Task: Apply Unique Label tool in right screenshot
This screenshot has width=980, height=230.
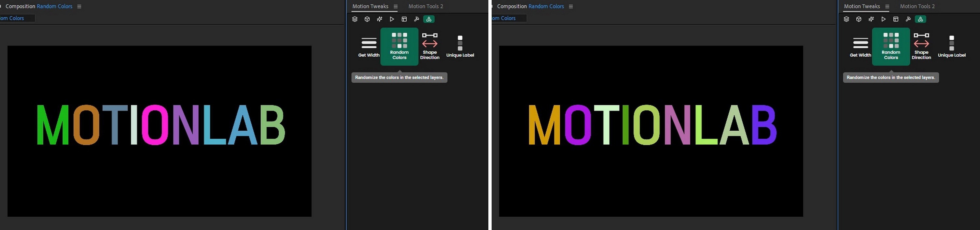Action: 951,47
